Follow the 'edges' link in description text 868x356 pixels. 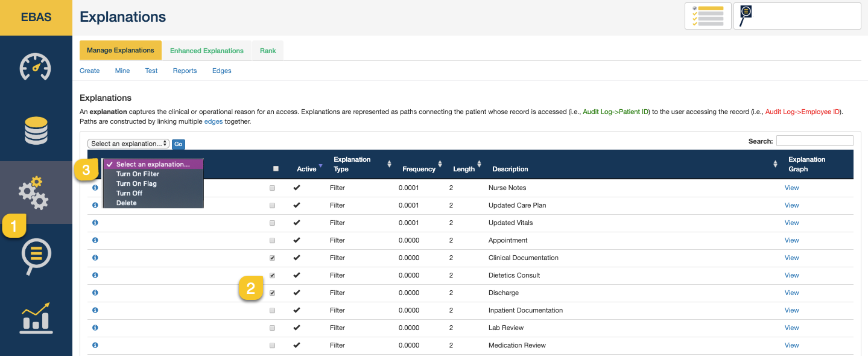214,121
